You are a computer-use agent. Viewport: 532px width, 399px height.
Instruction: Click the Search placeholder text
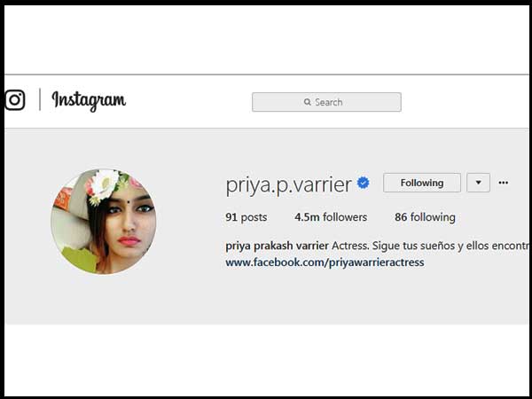point(328,102)
